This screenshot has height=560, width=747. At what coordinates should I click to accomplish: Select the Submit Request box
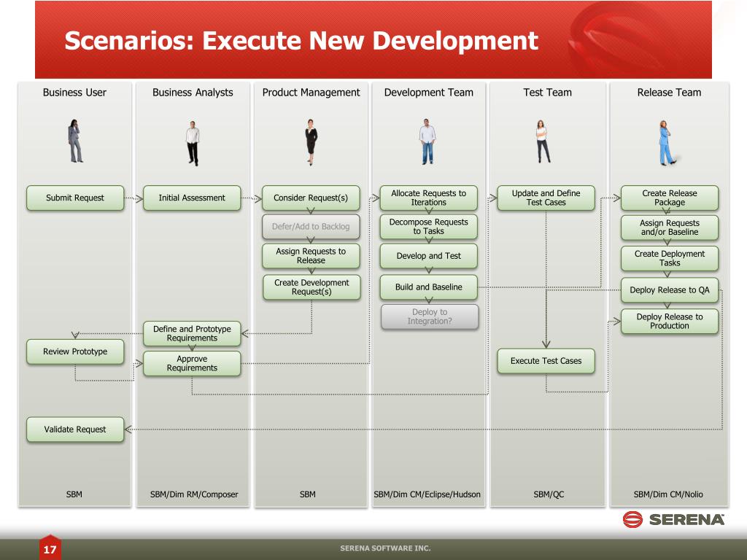click(x=75, y=198)
